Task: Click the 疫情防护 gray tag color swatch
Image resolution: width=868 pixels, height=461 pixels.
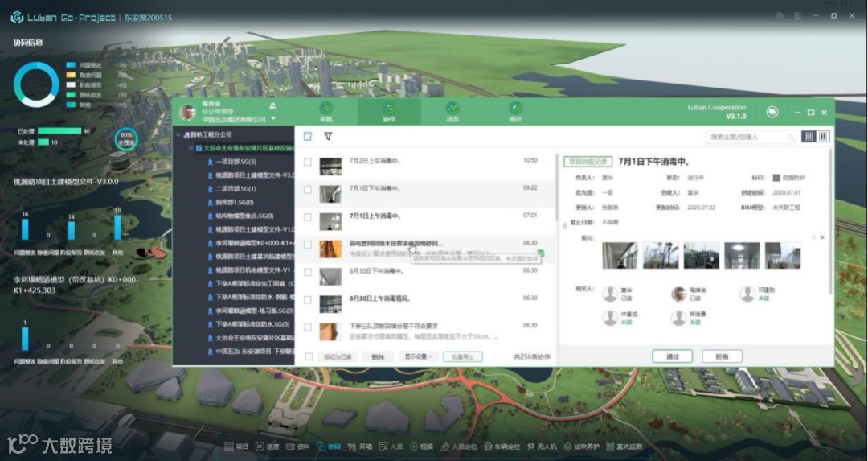Action: [776, 178]
